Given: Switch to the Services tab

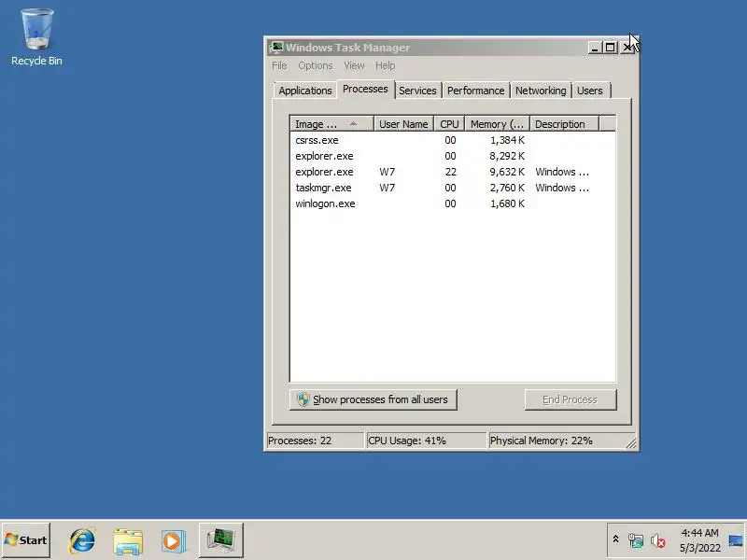Looking at the screenshot, I should coord(417,91).
